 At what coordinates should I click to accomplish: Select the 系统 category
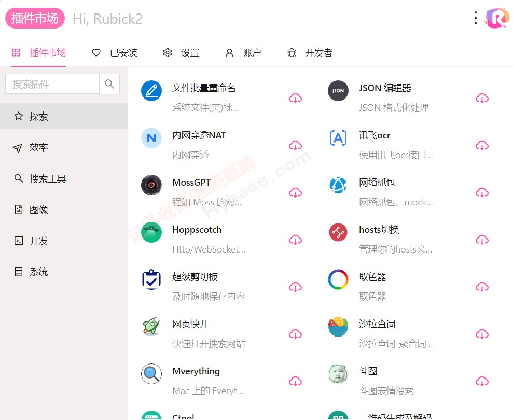pyautogui.click(x=64, y=272)
